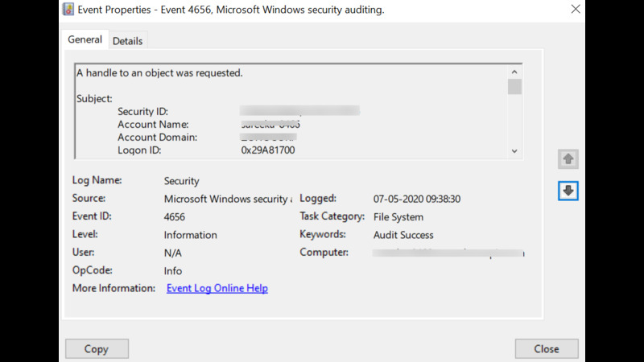Open the Event Log Online Help link
The image size is (644, 362).
[x=217, y=288]
